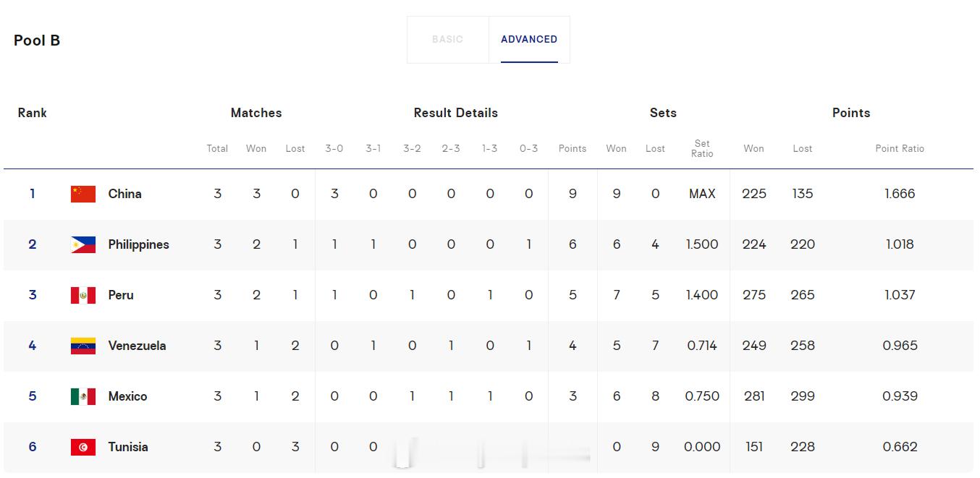Click the Set Ratio column header
This screenshot has width=980, height=478.
point(702,148)
